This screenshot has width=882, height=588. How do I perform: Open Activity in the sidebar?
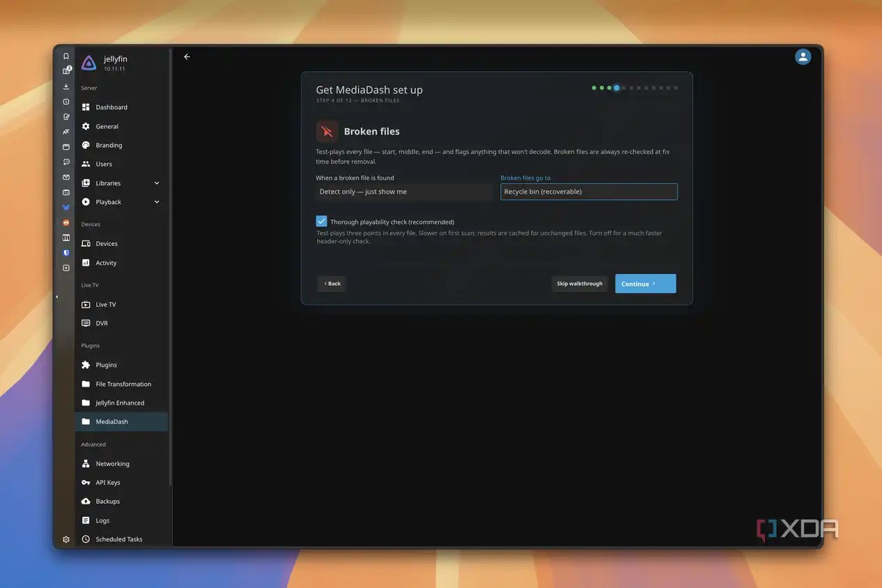coord(121,263)
